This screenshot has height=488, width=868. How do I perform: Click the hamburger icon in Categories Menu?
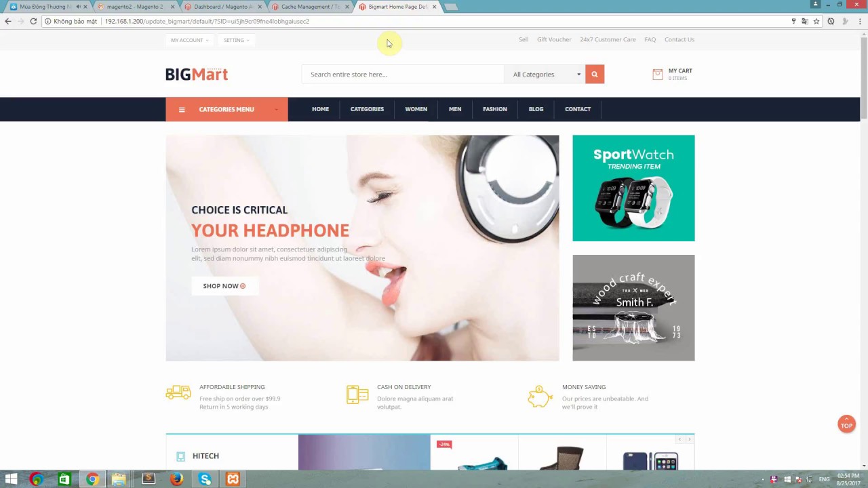pyautogui.click(x=182, y=109)
